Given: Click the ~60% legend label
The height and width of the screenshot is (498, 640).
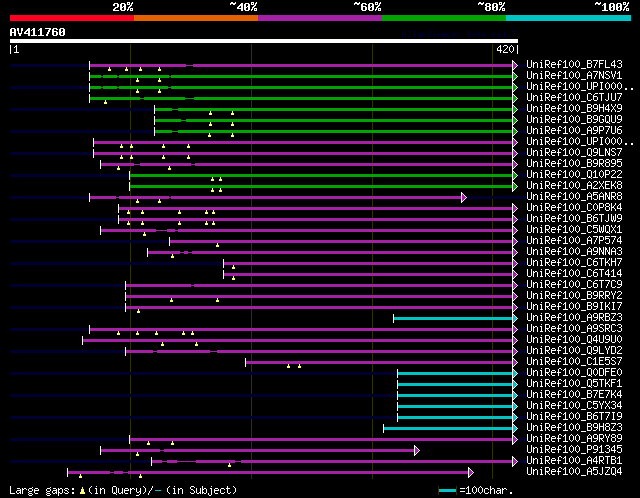Looking at the screenshot, I should [x=367, y=7].
